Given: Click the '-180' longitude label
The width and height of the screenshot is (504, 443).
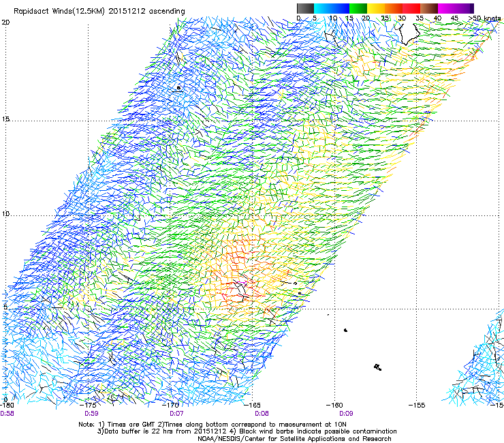Looking at the screenshot, I should click(x=7, y=405).
